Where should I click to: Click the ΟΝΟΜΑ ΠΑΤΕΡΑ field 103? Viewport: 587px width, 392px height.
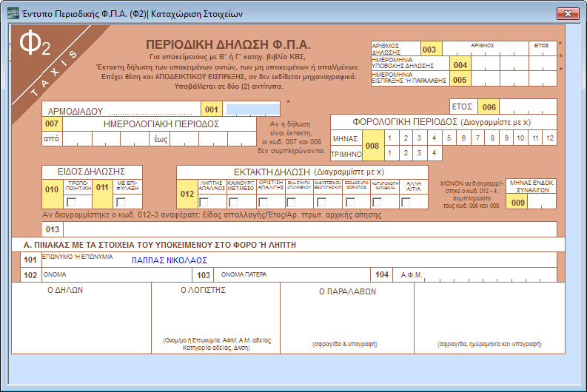(292, 275)
